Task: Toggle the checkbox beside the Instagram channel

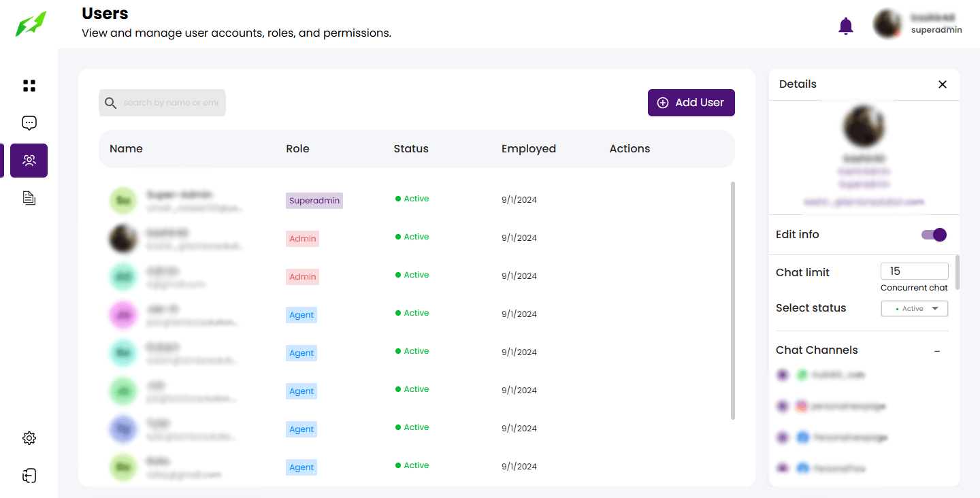Action: pyautogui.click(x=783, y=406)
